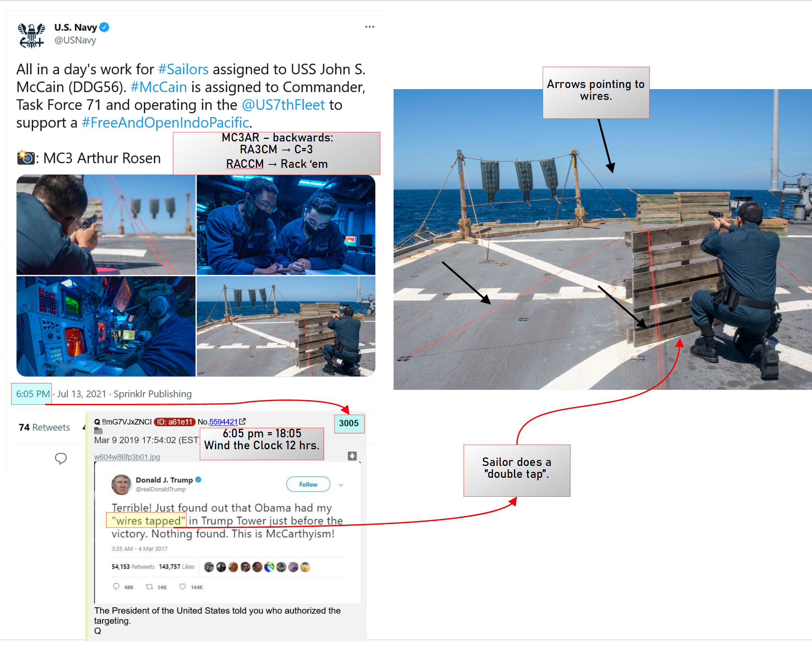Click the 74 Retweets count
The width and height of the screenshot is (812, 646).
(44, 427)
